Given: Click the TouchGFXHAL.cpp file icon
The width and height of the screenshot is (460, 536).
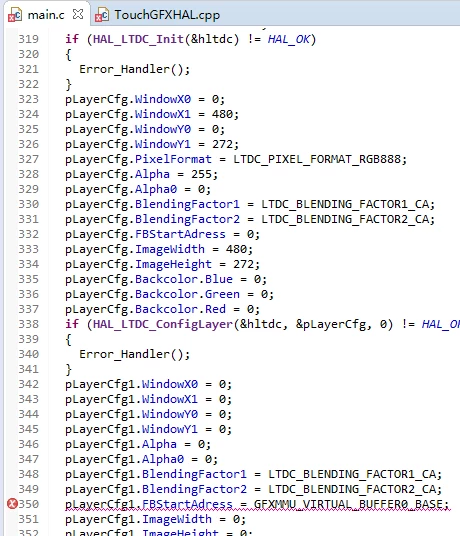Looking at the screenshot, I should click(x=102, y=15).
